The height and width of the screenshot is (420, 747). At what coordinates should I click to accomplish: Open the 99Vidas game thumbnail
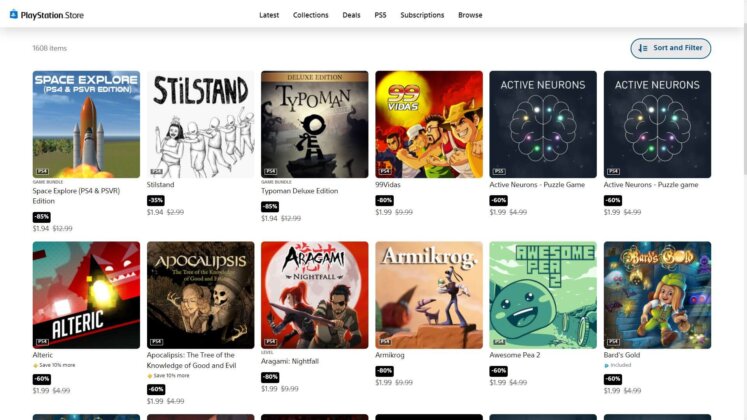coord(429,124)
